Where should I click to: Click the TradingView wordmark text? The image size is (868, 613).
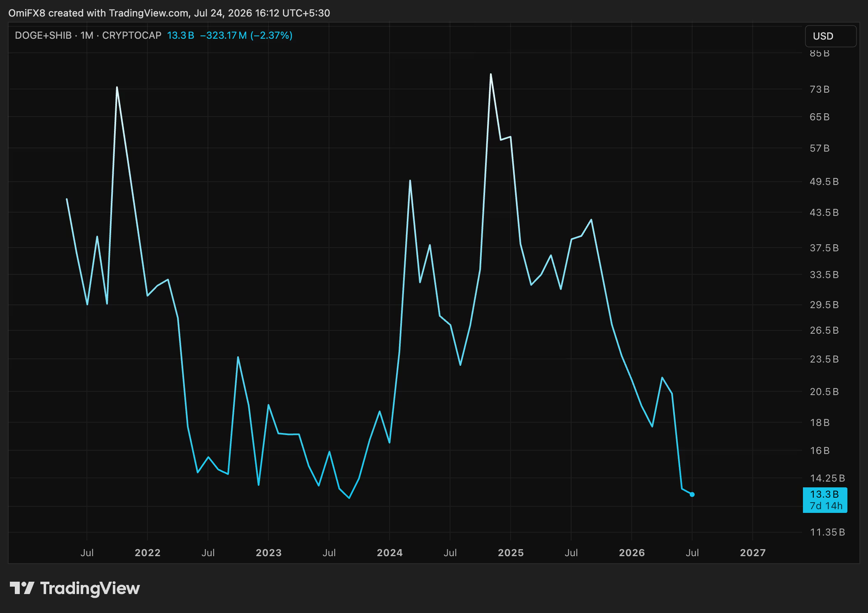90,588
